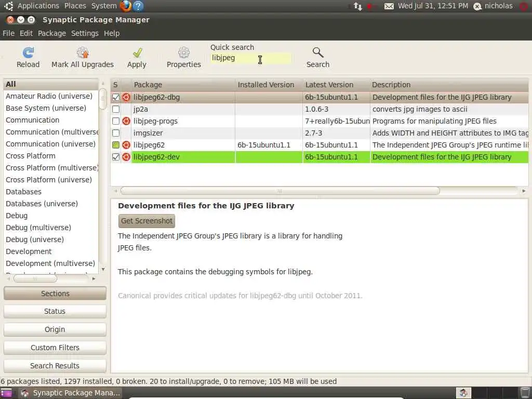Launch Firefox from the top panel
Viewport: 532px width, 399px height.
pyautogui.click(x=125, y=6)
